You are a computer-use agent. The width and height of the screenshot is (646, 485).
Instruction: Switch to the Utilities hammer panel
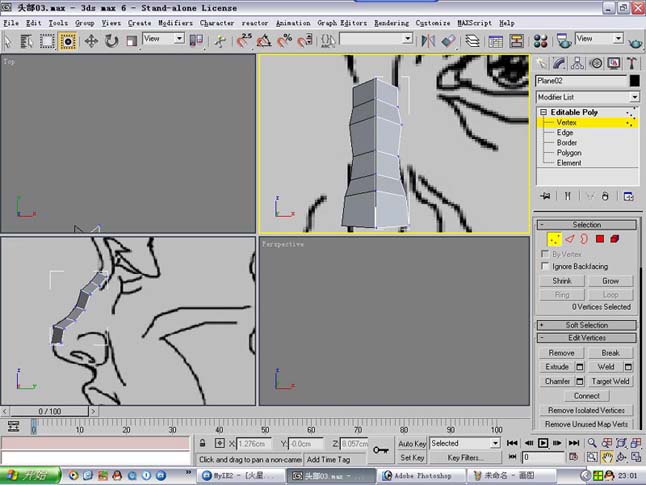pyautogui.click(x=632, y=63)
